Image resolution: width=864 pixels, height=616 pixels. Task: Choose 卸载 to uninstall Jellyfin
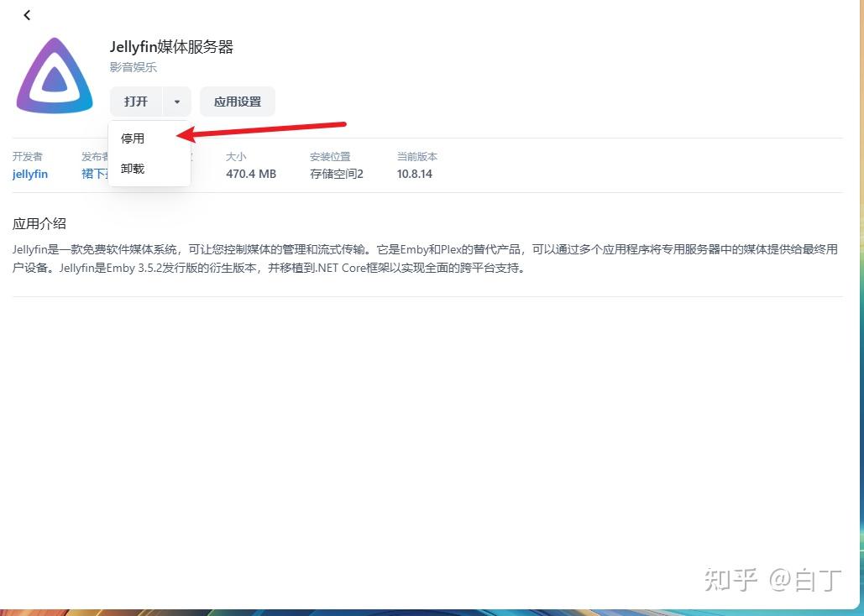point(149,169)
